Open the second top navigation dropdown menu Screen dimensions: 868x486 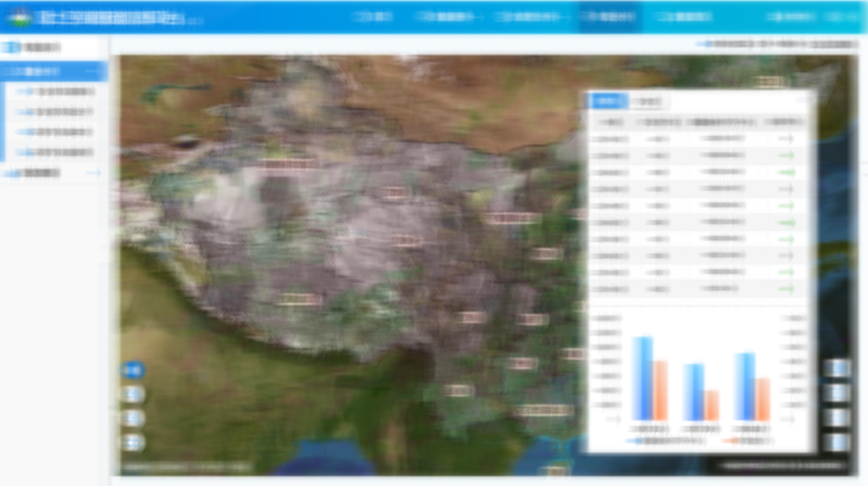(x=449, y=17)
